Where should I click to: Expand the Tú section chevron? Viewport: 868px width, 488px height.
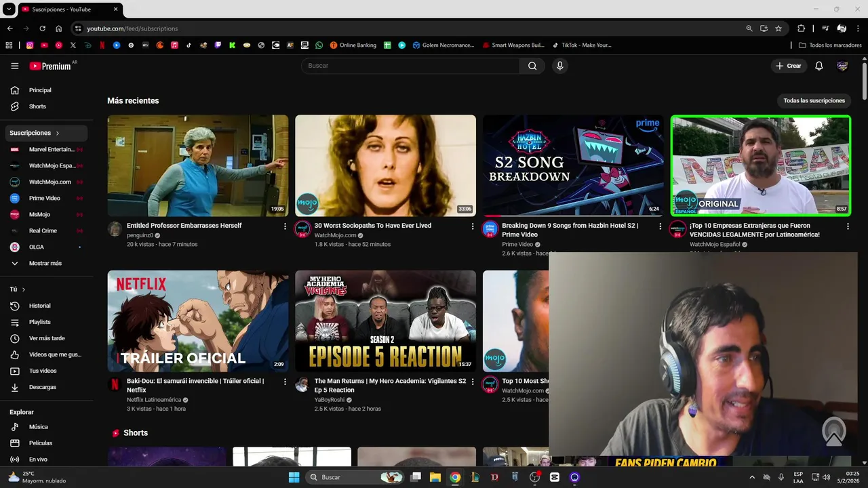pyautogui.click(x=24, y=289)
